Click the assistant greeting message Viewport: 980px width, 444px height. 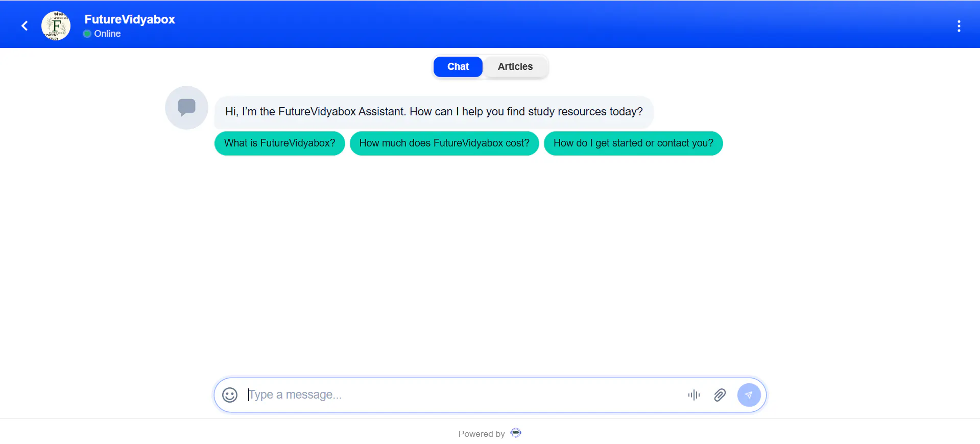coord(434,112)
